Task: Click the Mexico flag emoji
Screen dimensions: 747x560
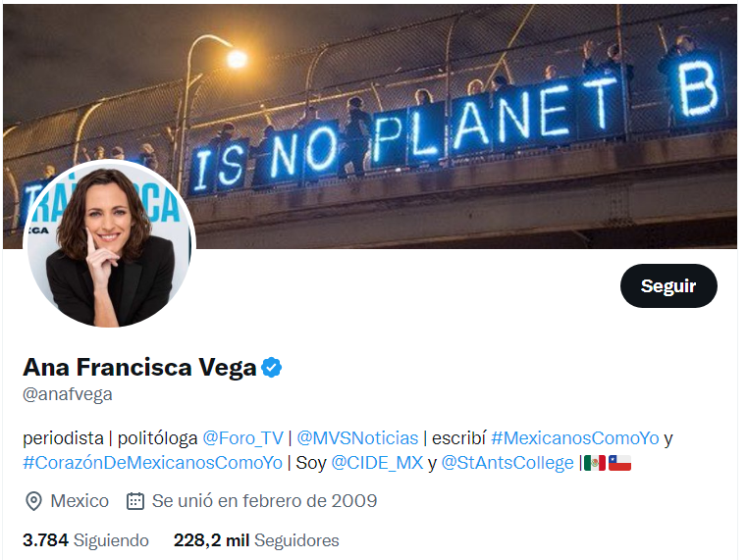Action: 594,462
